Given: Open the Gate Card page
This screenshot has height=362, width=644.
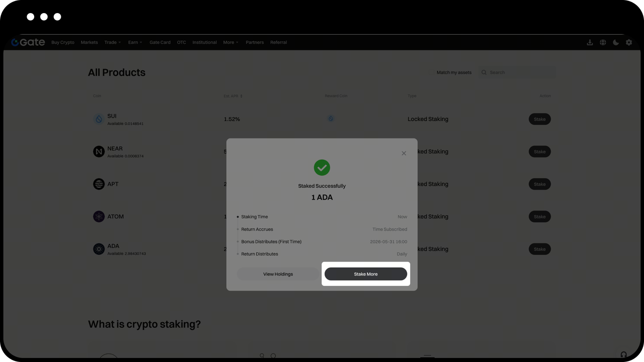Looking at the screenshot, I should 160,42.
